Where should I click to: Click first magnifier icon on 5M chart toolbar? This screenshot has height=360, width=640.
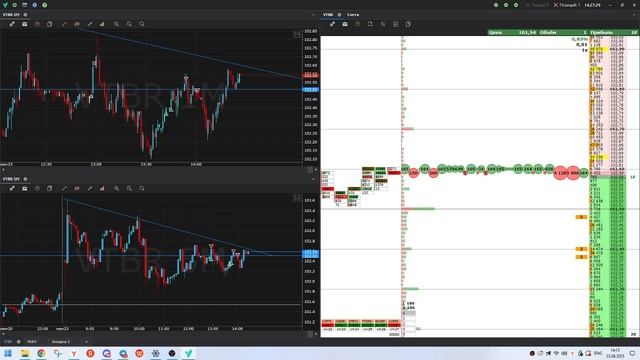click(116, 189)
